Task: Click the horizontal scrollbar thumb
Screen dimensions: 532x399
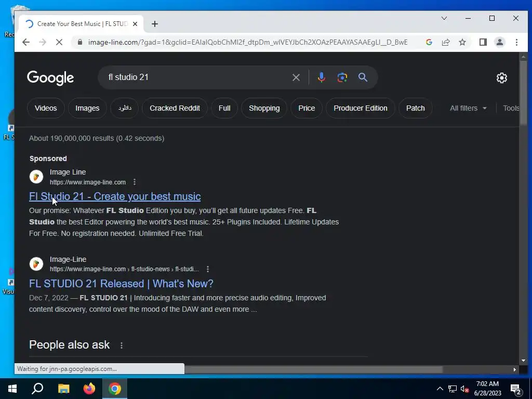Action: (x=313, y=369)
